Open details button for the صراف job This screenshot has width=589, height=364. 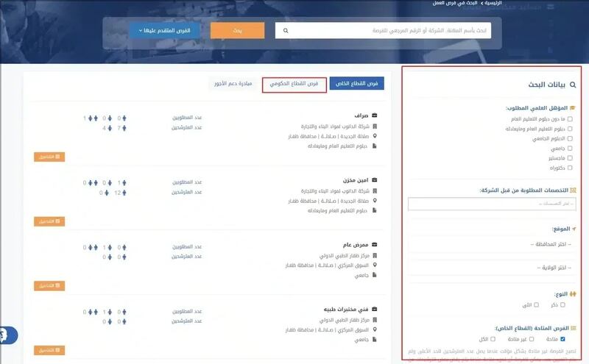click(x=49, y=157)
